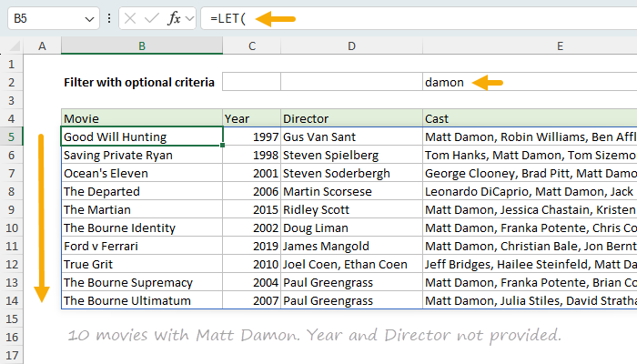Screen dimensions: 637x364
Task: Click the Enter checkmark formula button
Action: tap(152, 18)
